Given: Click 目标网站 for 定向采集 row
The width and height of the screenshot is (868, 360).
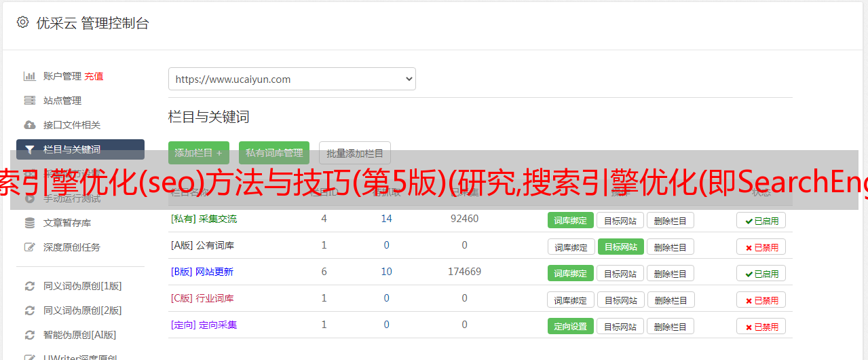Looking at the screenshot, I should pos(620,326).
